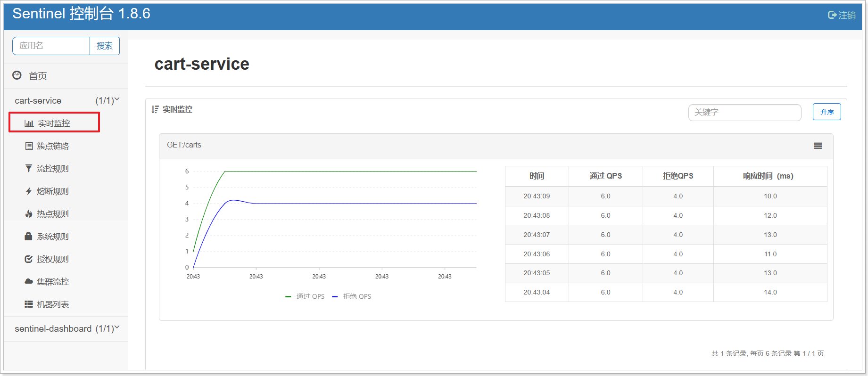This screenshot has width=868, height=376.
Task: Click the 通过 QPS column header
Action: [x=605, y=176]
